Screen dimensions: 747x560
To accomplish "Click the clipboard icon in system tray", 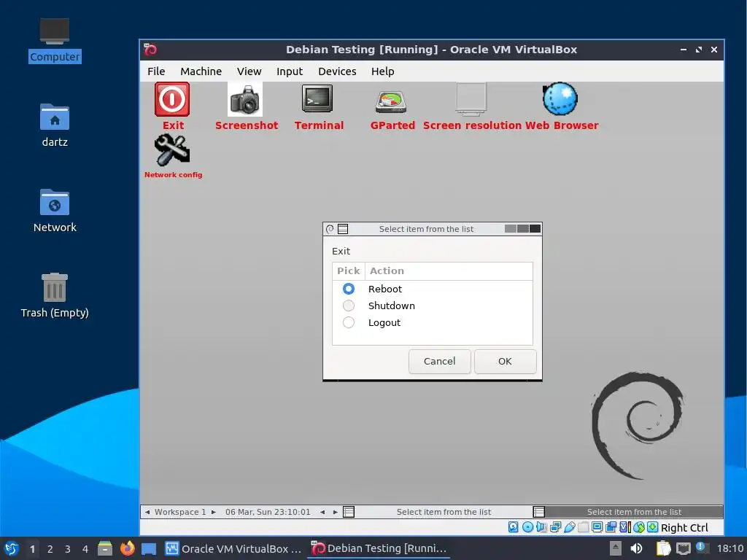I will click(663, 548).
